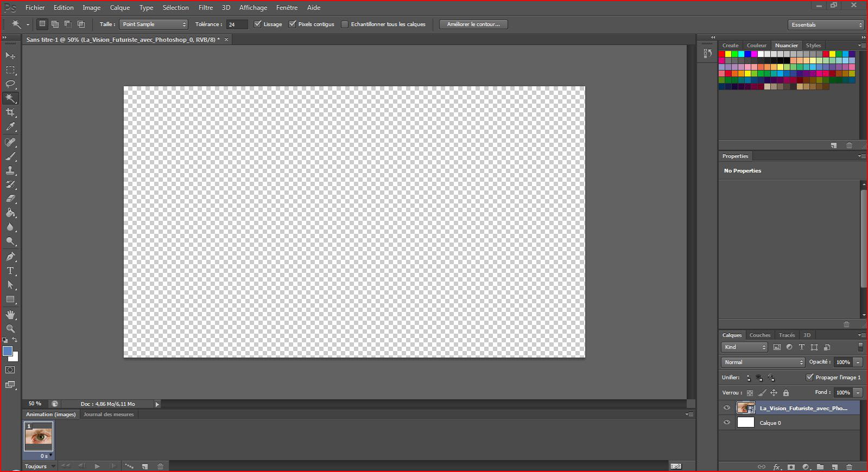868x472 pixels.
Task: Switch to the Journal des mesures tab
Action: pos(109,414)
